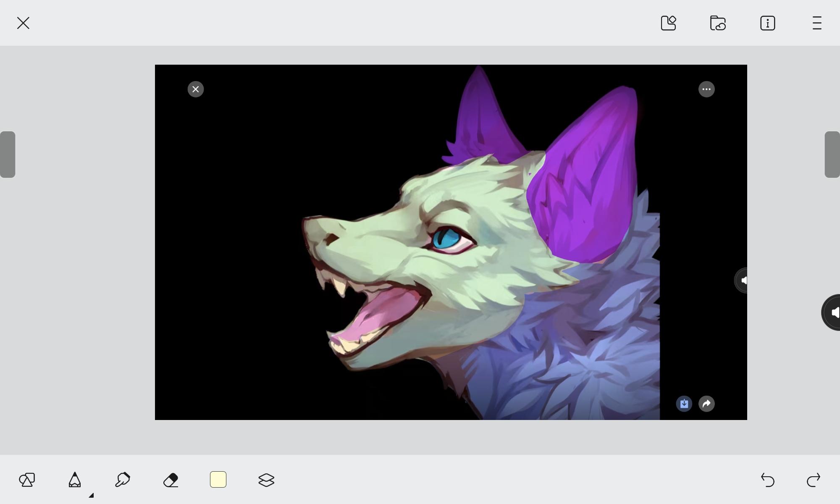Expand the left side panel handle
Viewport: 840px width, 504px height.
[x=8, y=155]
